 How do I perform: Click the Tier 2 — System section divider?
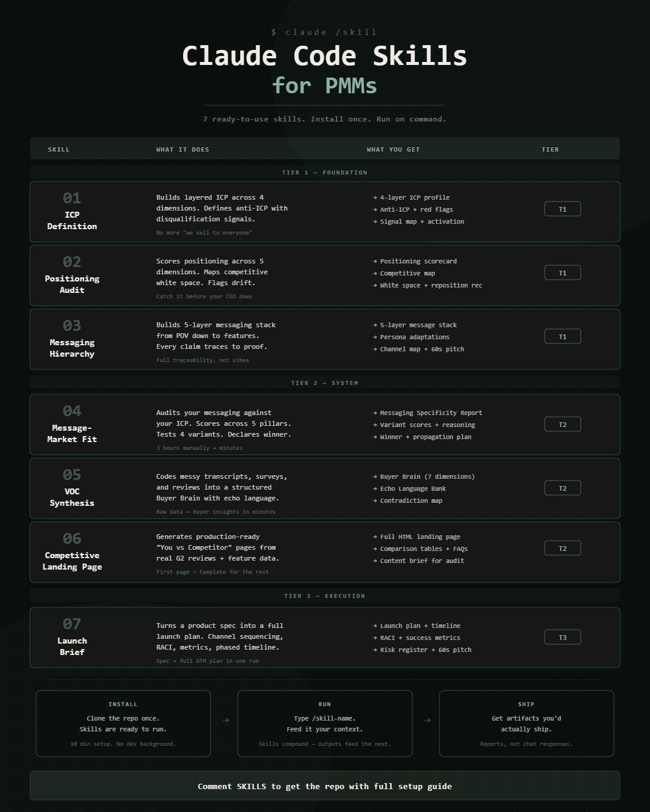325,383
